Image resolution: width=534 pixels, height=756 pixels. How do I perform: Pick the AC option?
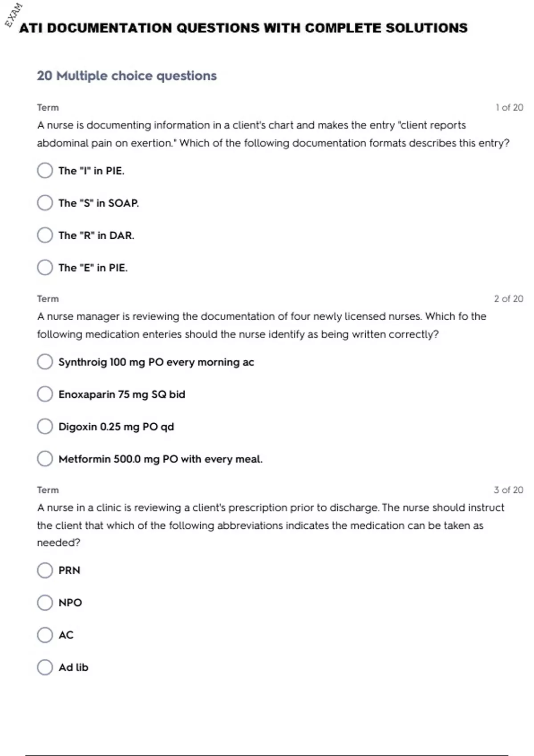coord(45,635)
